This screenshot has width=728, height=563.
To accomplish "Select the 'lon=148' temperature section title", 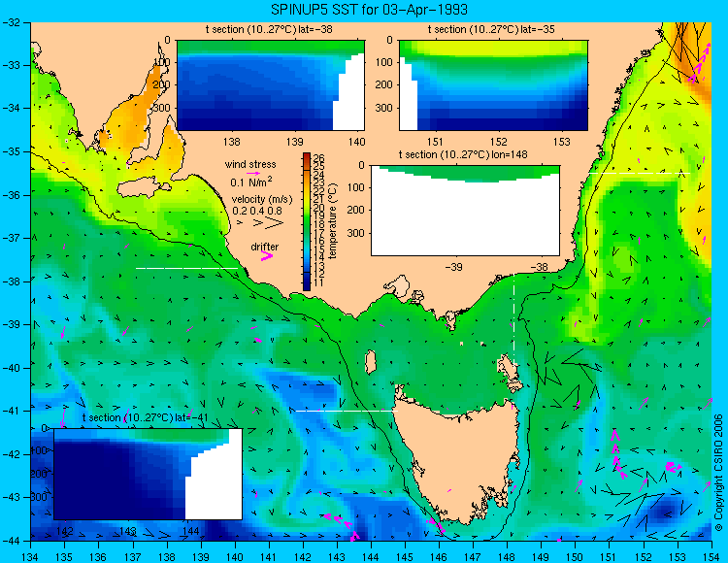I will coord(463,154).
